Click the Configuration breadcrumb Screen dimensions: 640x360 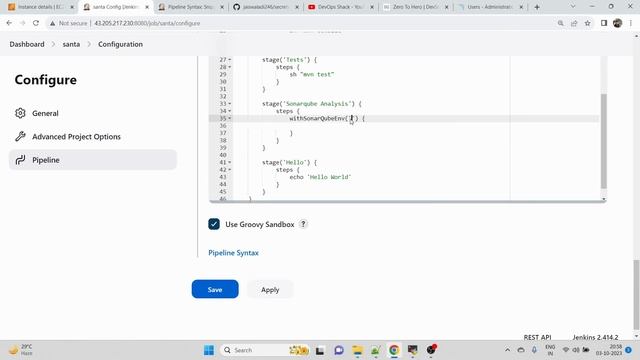pos(120,44)
